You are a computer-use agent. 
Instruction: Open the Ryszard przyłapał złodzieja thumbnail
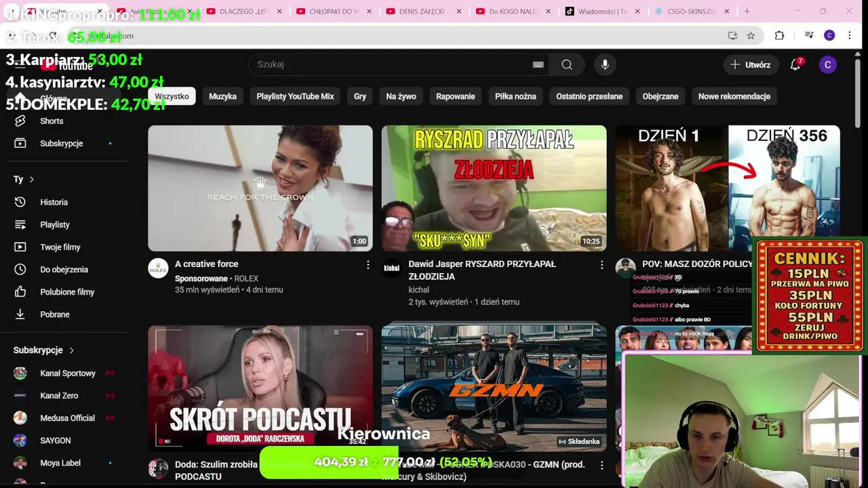pyautogui.click(x=494, y=188)
